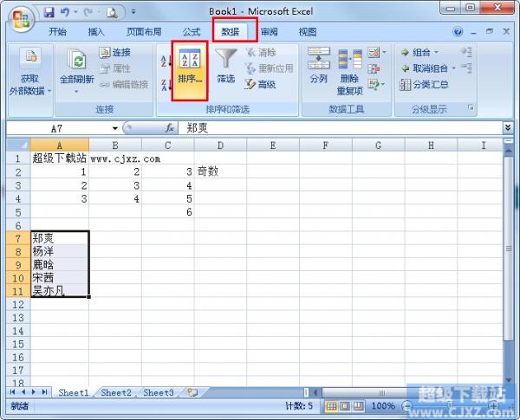Save the workbook from quick access toolbar

[49, 13]
